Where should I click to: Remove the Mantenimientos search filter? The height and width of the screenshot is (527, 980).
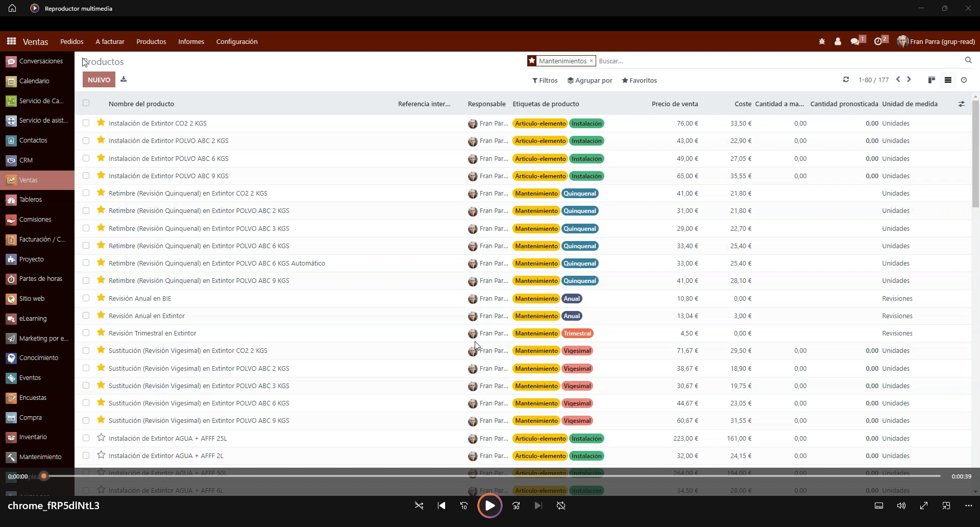591,61
